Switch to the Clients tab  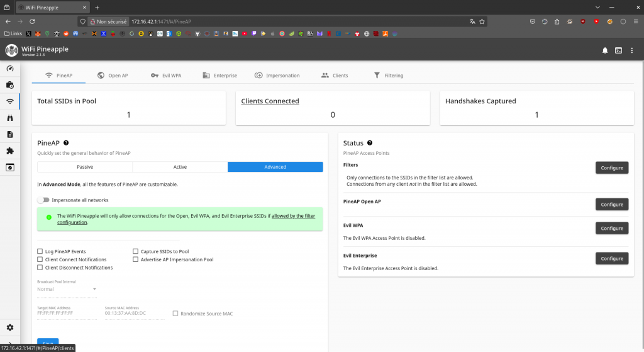point(335,76)
